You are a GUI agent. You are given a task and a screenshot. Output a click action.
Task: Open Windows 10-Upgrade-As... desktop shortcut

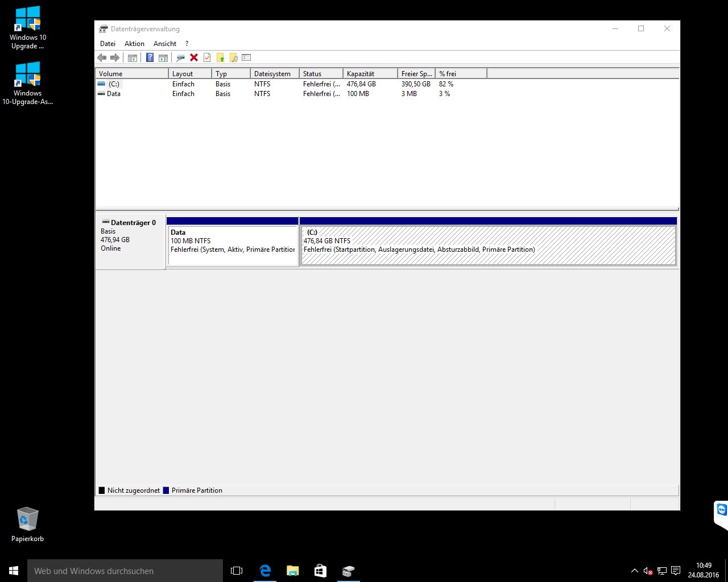point(28,84)
